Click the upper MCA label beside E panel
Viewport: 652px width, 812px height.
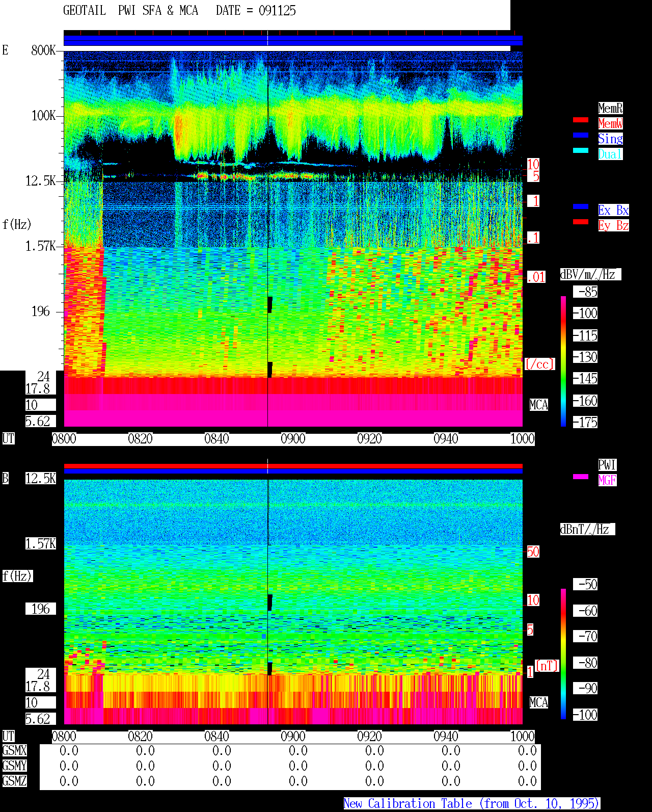[539, 405]
